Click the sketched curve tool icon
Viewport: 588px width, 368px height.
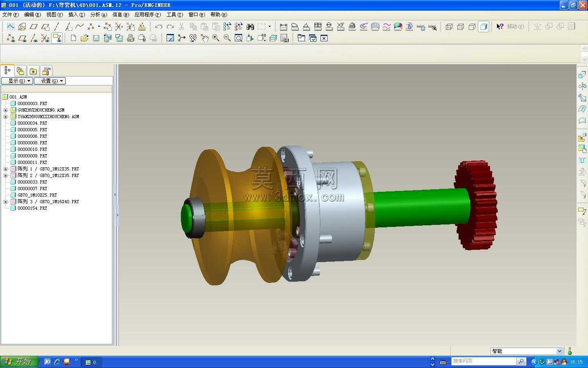(11, 27)
